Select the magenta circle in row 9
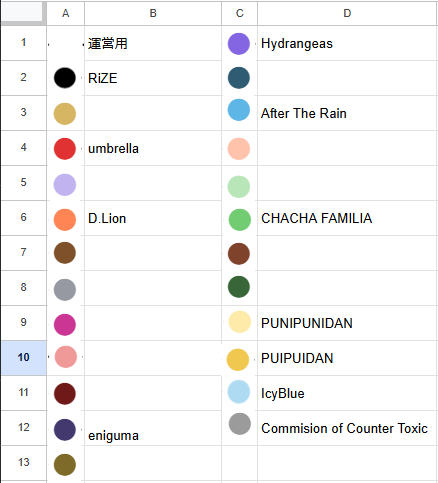This screenshot has width=438, height=483. click(65, 325)
